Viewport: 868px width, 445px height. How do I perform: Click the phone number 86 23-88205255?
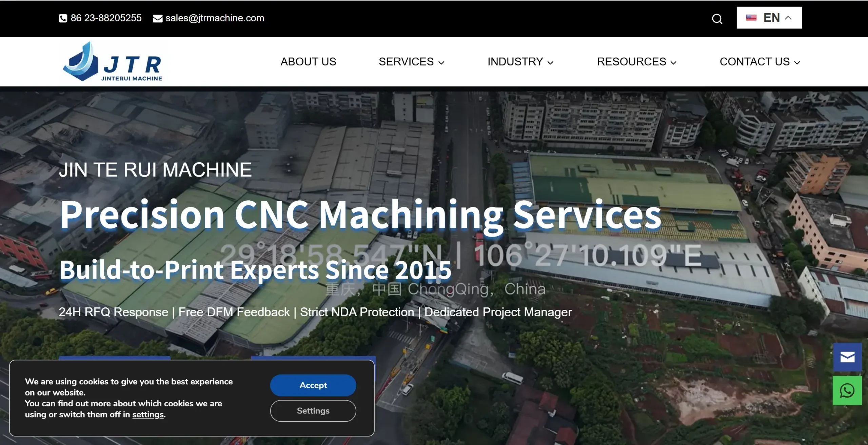click(106, 18)
